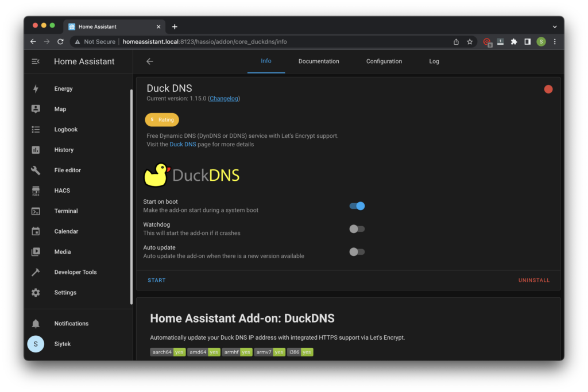588x392 pixels.
Task: Click the yellow Rating badge
Action: 162,119
